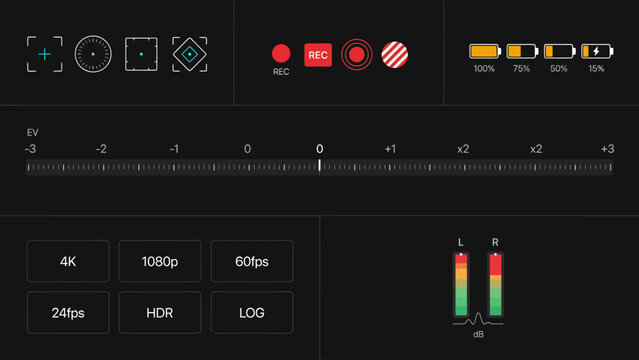Click the 15% battery percentage text

[596, 69]
